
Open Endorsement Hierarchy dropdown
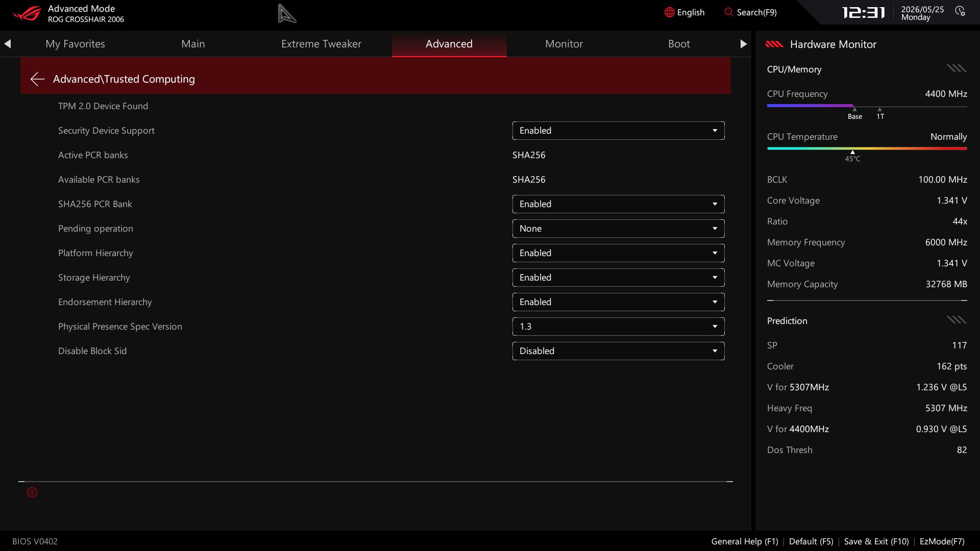618,302
